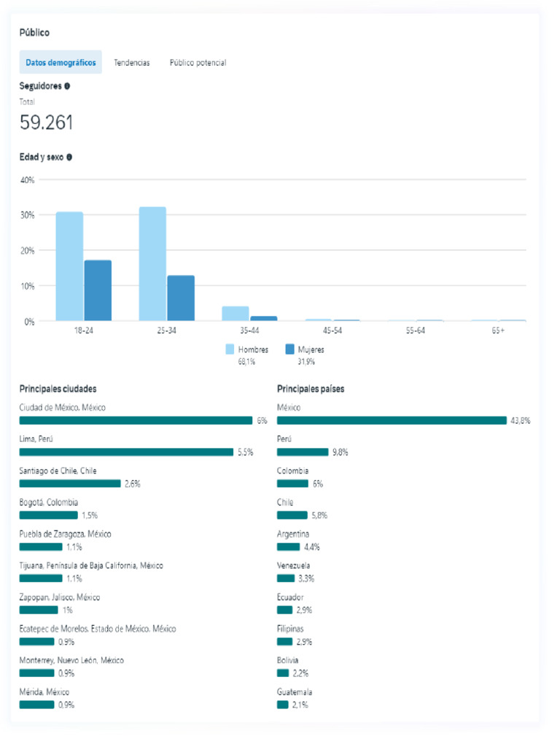Click the 25-34 age axis label

(x=167, y=330)
